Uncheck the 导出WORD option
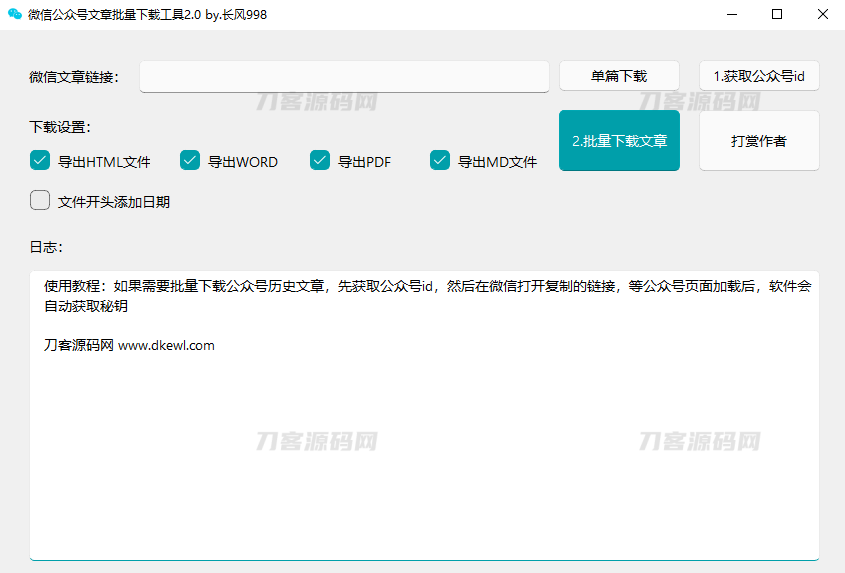The height and width of the screenshot is (573, 845). coord(190,160)
